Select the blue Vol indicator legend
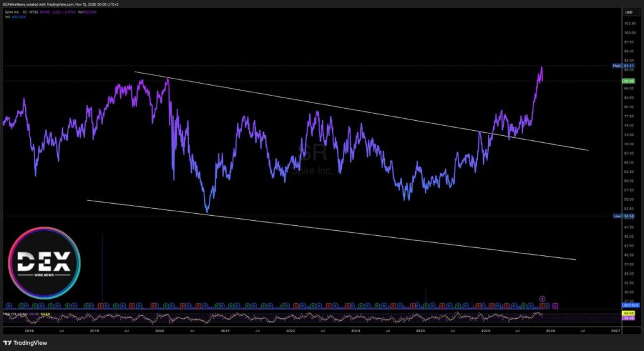 [x=15, y=17]
